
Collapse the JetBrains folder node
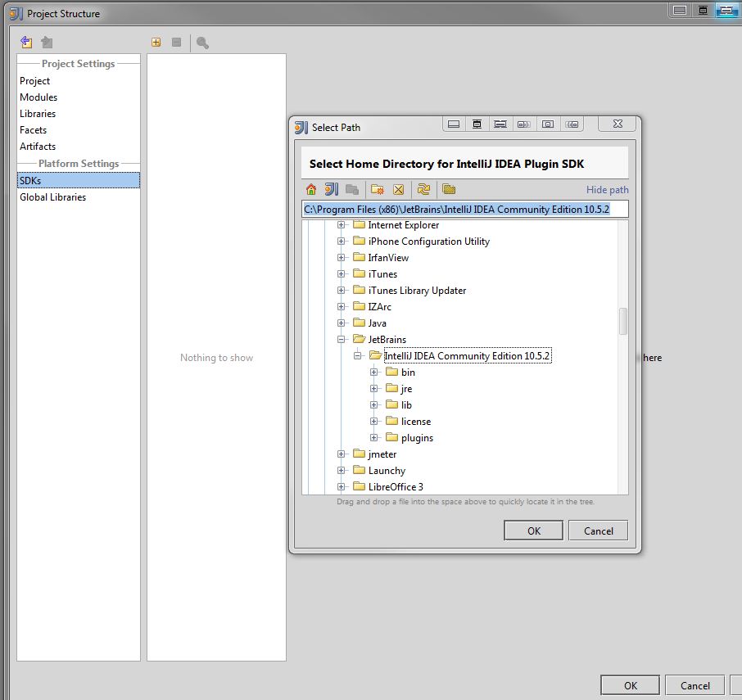click(x=341, y=340)
